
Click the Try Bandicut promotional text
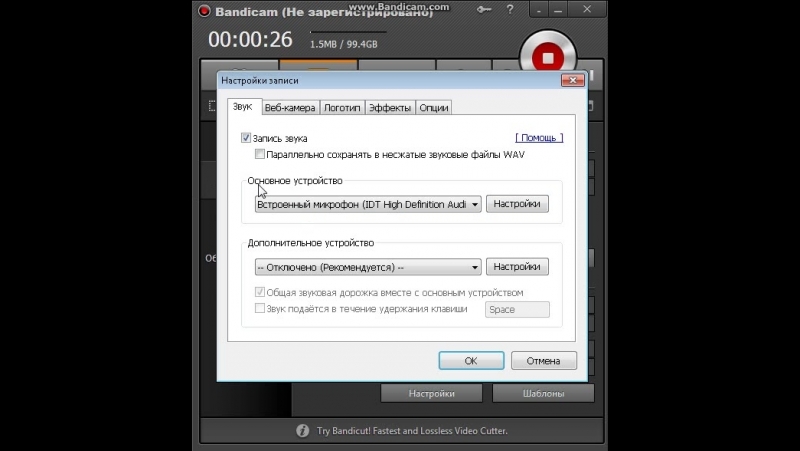pos(412,431)
